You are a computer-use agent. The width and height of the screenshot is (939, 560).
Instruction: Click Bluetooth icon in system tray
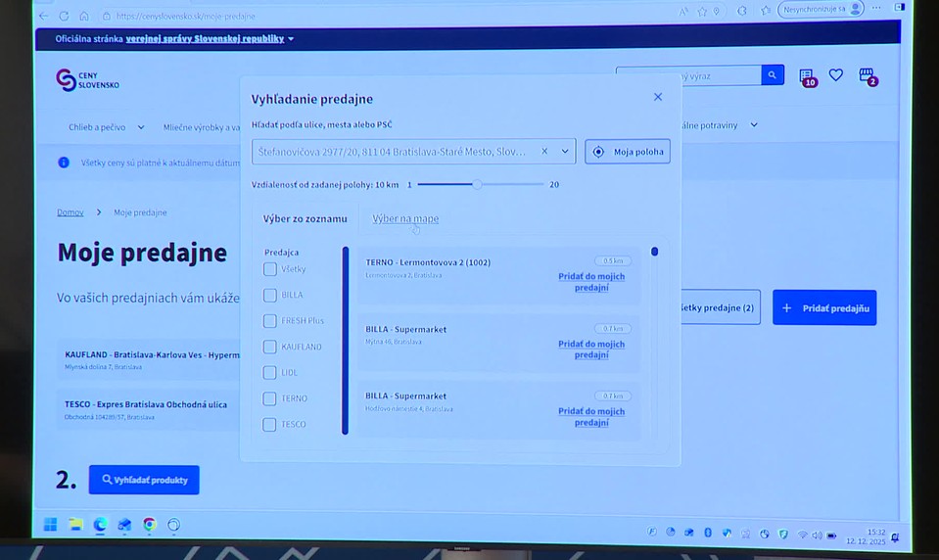708,533
